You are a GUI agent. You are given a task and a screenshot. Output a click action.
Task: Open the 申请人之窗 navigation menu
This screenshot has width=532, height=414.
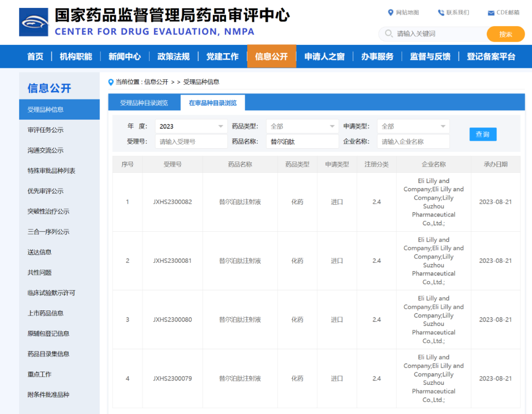pyautogui.click(x=324, y=57)
